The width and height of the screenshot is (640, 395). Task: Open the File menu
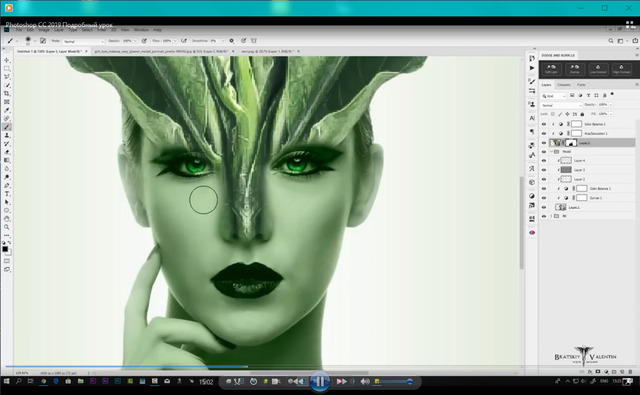19,30
